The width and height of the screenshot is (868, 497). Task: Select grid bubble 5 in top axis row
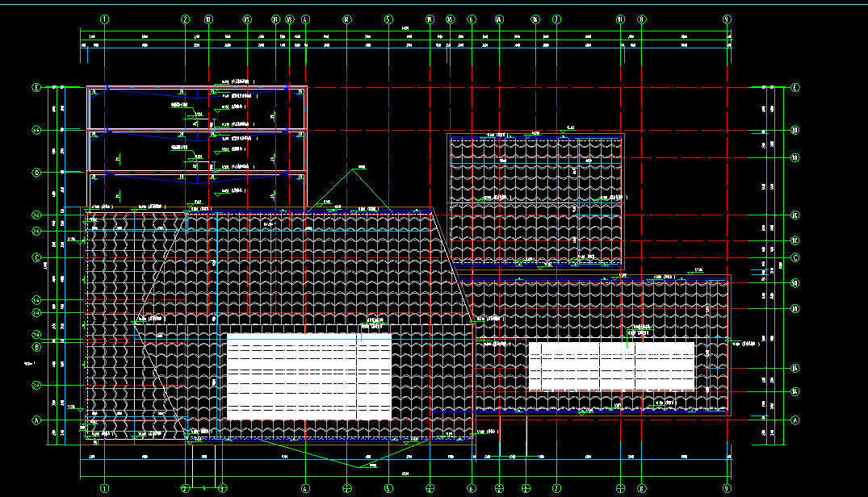tap(388, 19)
